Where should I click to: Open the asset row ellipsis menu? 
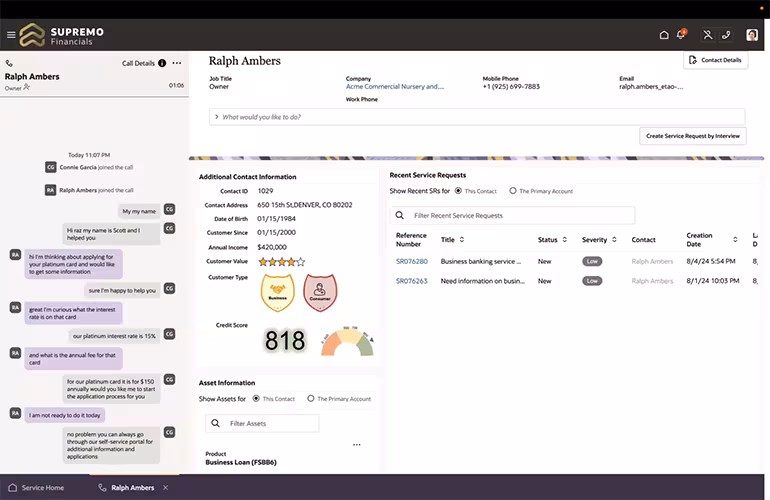pyautogui.click(x=357, y=445)
